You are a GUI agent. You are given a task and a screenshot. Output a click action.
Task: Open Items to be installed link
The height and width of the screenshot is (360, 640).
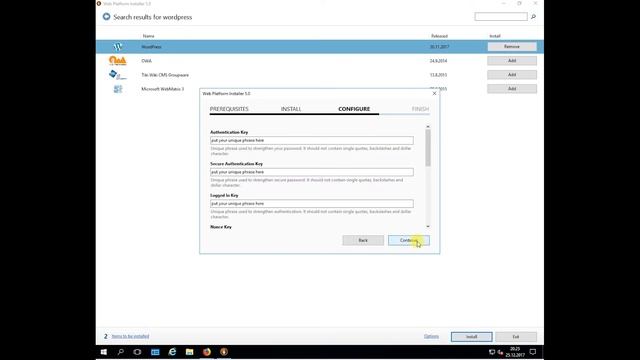130,336
